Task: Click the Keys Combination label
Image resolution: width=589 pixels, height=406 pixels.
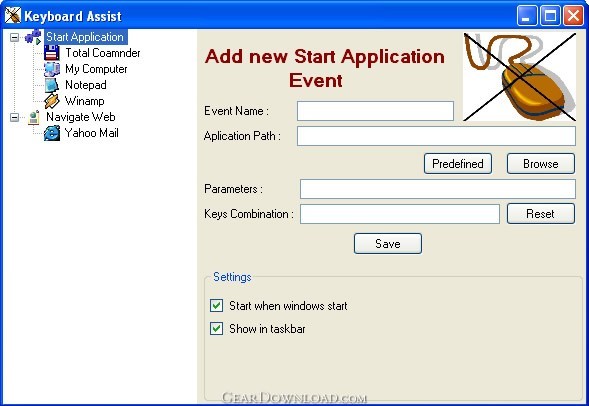Action: pos(249,214)
